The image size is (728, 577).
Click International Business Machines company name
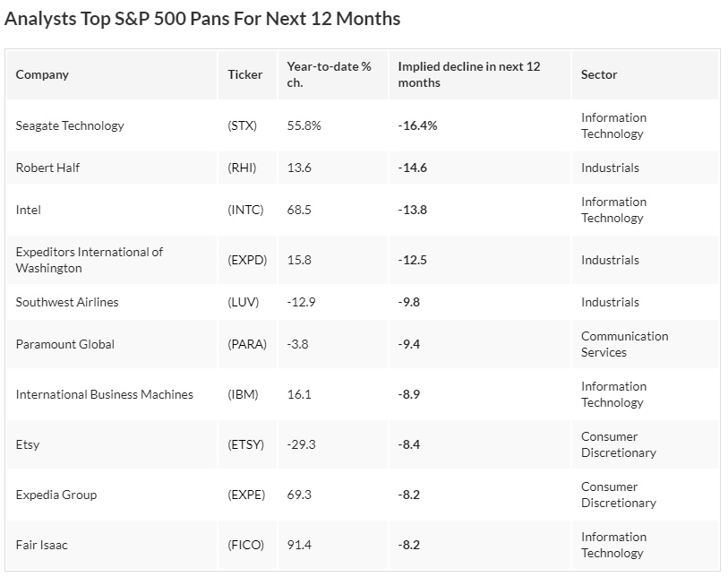click(105, 394)
